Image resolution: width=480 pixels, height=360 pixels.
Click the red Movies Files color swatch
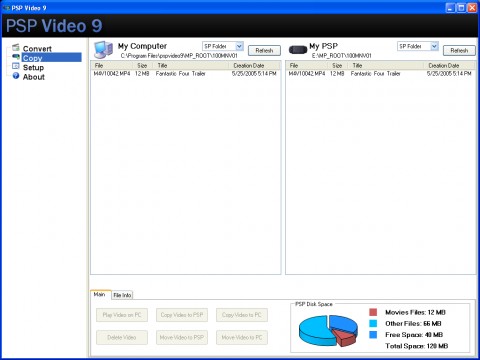click(373, 312)
